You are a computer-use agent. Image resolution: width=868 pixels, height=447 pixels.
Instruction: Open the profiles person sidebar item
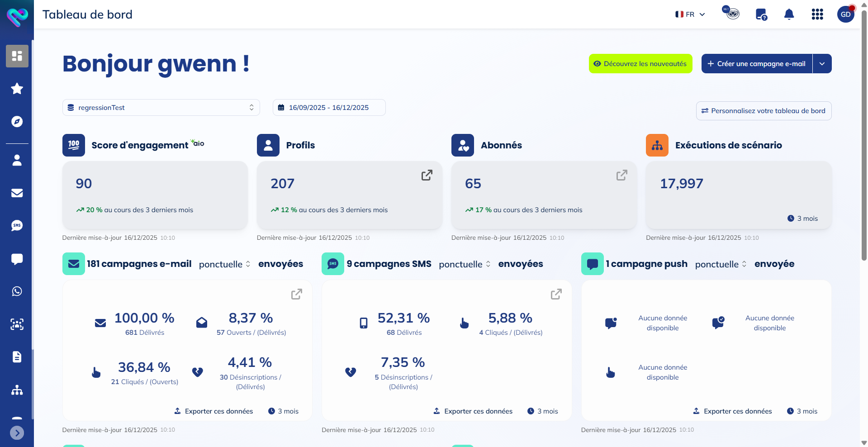click(17, 160)
